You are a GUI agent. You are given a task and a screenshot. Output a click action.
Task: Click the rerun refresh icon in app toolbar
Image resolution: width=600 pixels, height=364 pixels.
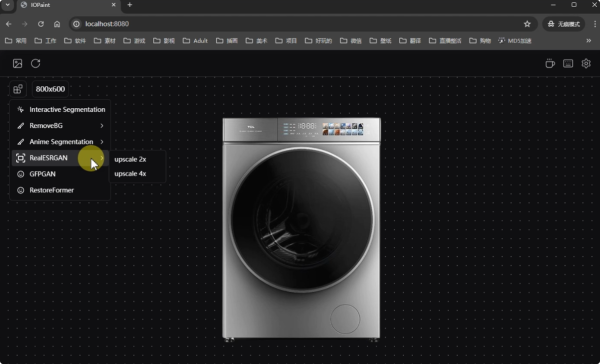[x=36, y=64]
